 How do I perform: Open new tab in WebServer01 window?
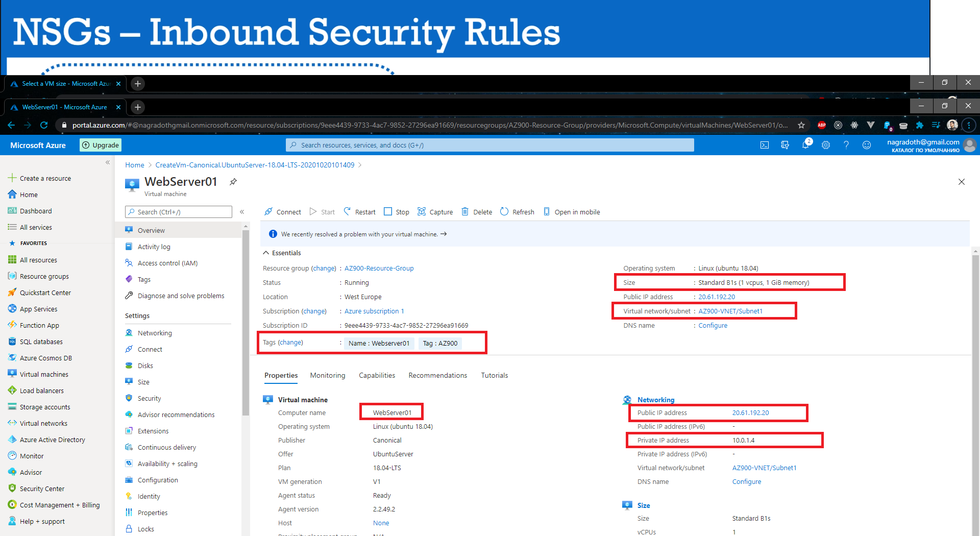pos(137,107)
